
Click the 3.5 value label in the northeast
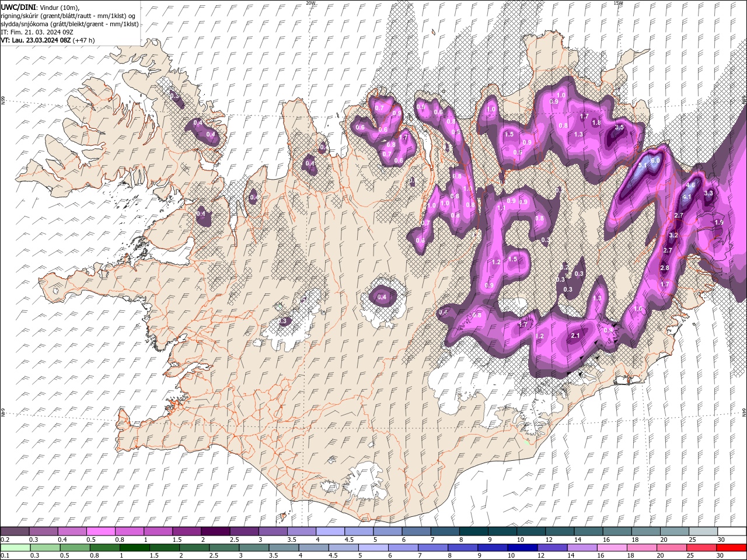[620, 127]
